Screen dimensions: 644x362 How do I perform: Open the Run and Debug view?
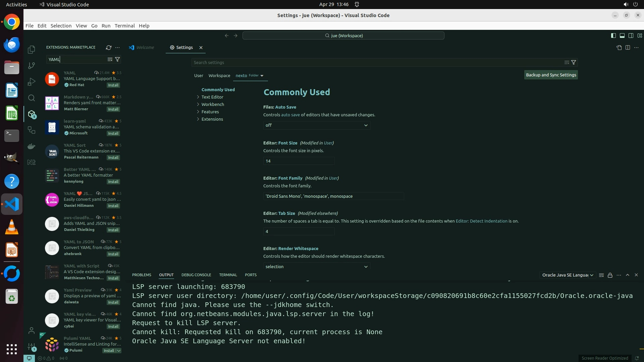point(32,82)
